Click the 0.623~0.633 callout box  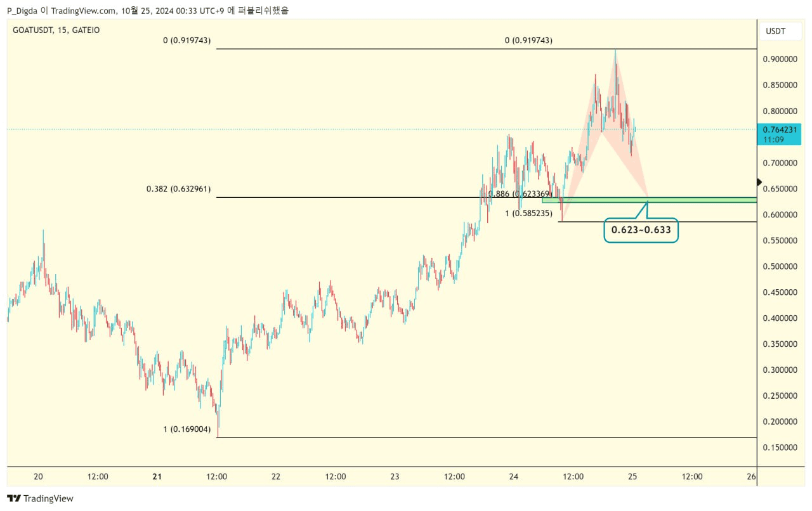point(641,230)
